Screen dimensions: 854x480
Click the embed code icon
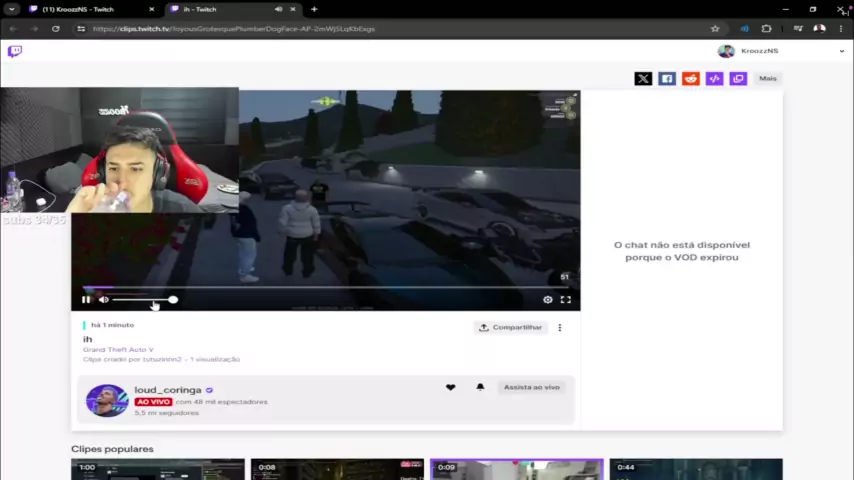pyautogui.click(x=714, y=78)
